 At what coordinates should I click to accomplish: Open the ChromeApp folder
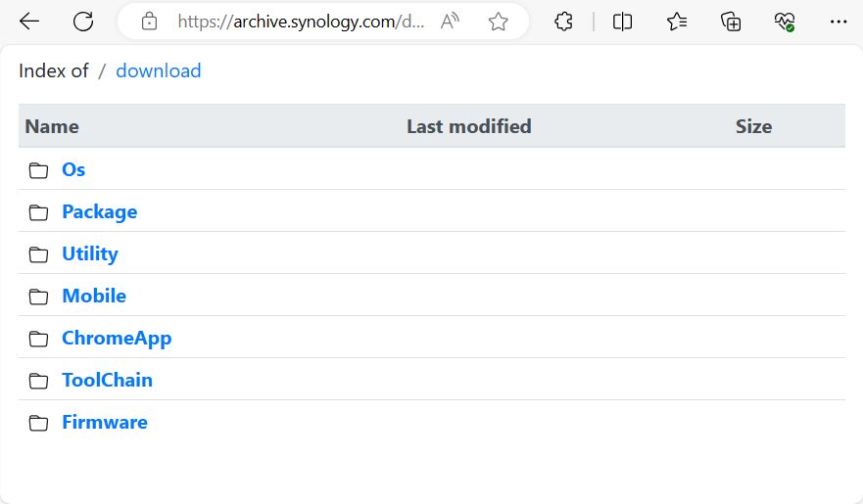point(117,338)
